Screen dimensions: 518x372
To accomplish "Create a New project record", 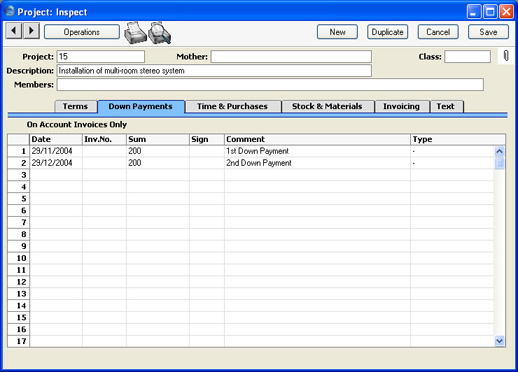I will point(337,32).
